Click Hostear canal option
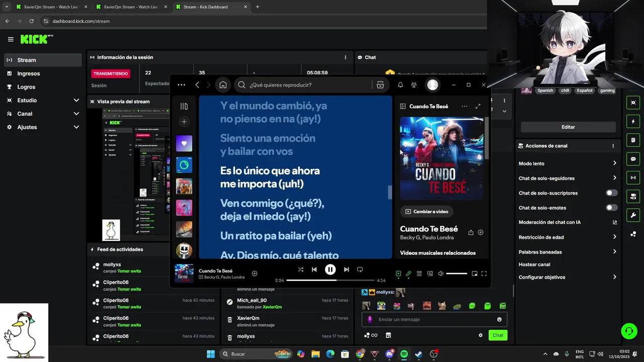644x362 pixels. point(534,264)
